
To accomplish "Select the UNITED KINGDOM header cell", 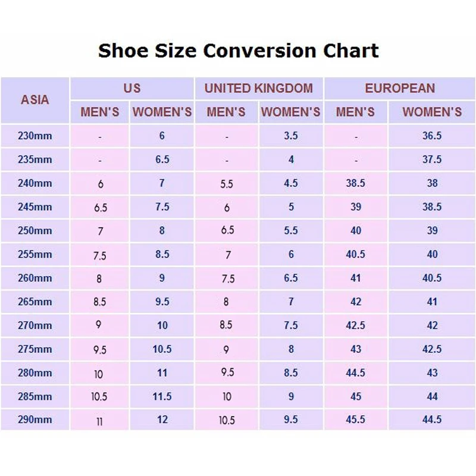I will 258,89.
